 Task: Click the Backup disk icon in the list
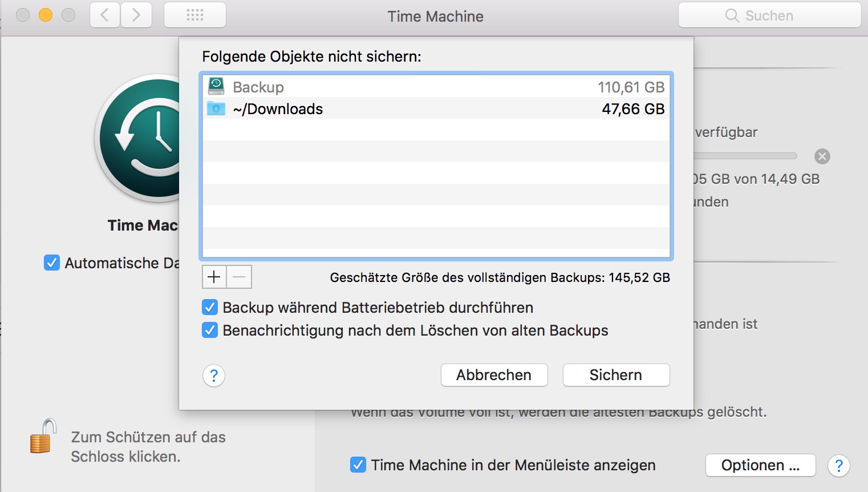coord(216,86)
